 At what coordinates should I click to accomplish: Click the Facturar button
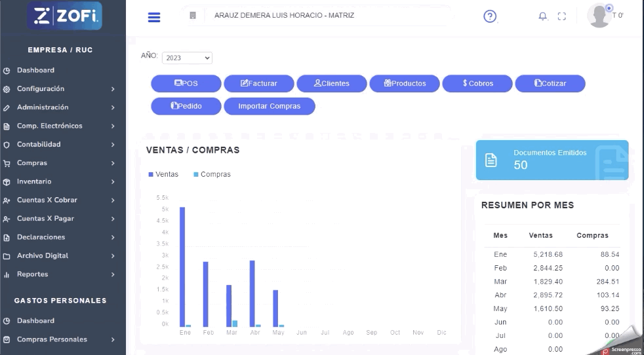pyautogui.click(x=258, y=84)
